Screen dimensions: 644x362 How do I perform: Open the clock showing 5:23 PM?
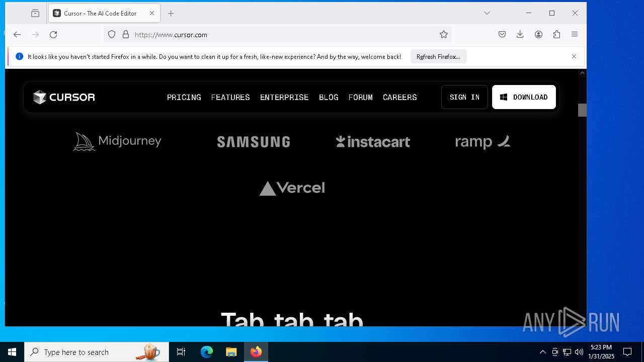[601, 352]
